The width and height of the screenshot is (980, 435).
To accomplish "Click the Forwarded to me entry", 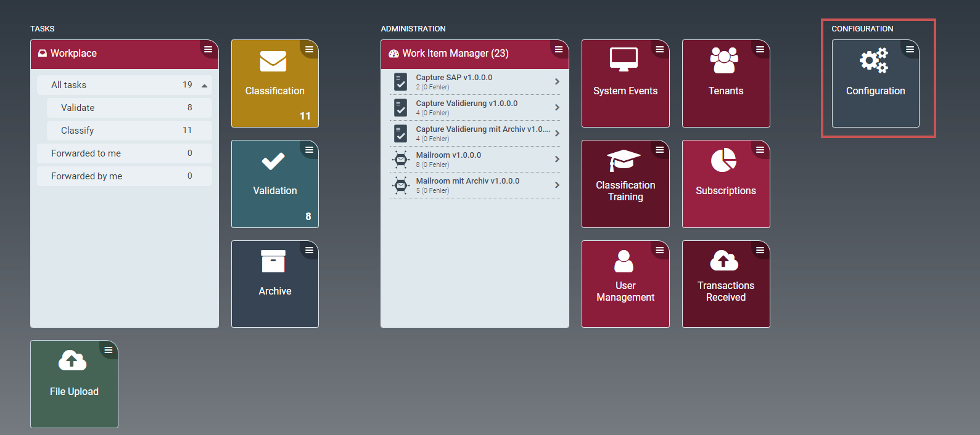I will point(124,153).
